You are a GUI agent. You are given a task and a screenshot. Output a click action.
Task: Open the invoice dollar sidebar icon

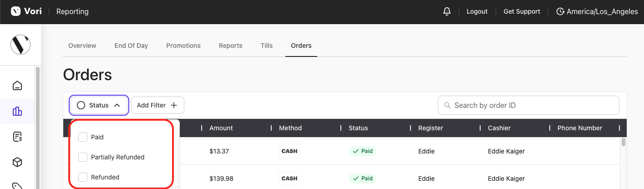pyautogui.click(x=17, y=137)
